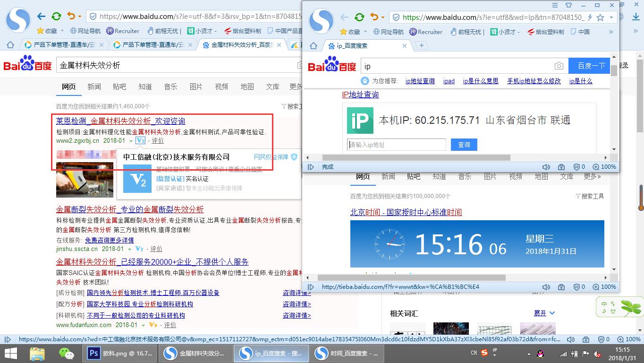The image size is (644, 363).
Task: Open the undo-close dropdown arrow in ip window
Action: tap(382, 17)
